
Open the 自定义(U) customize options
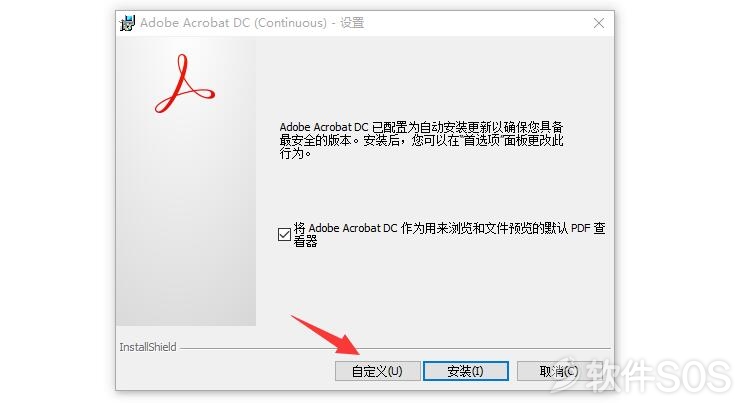coord(377,371)
